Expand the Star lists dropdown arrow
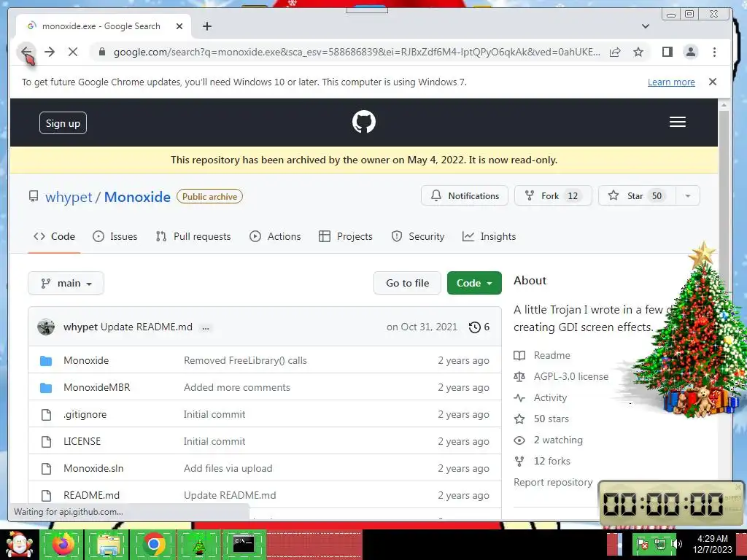Viewport: 747px width, 560px height. (687, 195)
